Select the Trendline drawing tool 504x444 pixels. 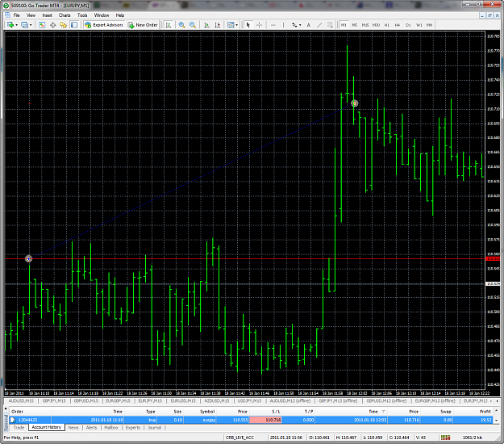click(x=319, y=25)
